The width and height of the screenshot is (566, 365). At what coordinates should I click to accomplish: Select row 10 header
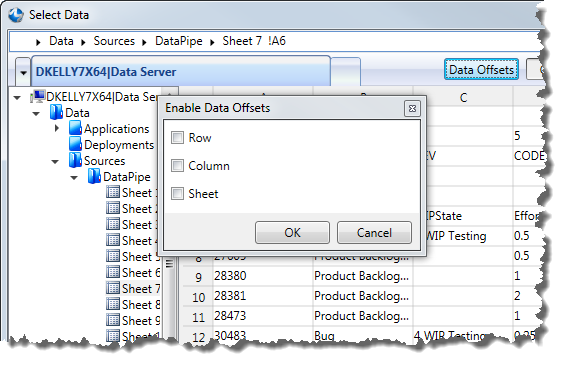coord(198,297)
